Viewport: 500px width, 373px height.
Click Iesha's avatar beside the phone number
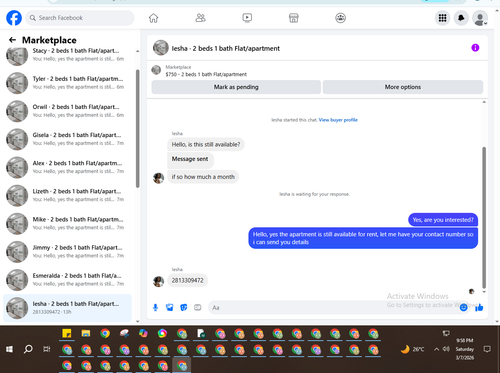coord(158,281)
